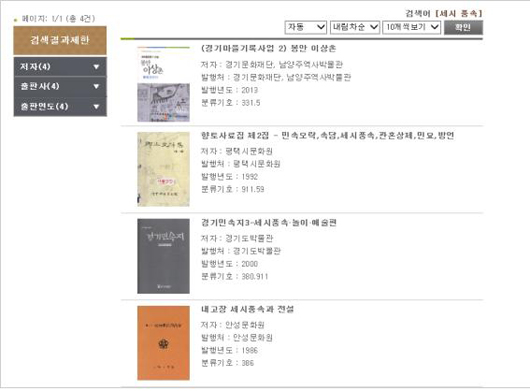Expand the 출판사(4) filter

point(60,87)
